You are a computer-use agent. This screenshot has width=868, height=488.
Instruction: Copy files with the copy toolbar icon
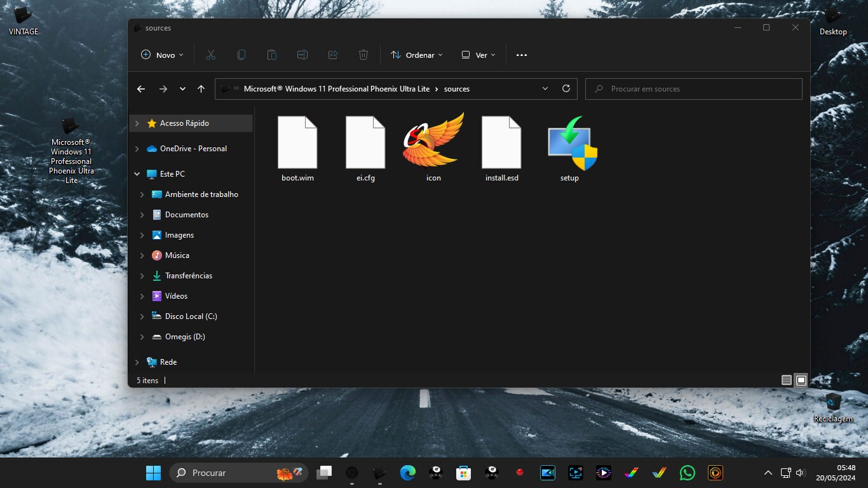pos(241,55)
